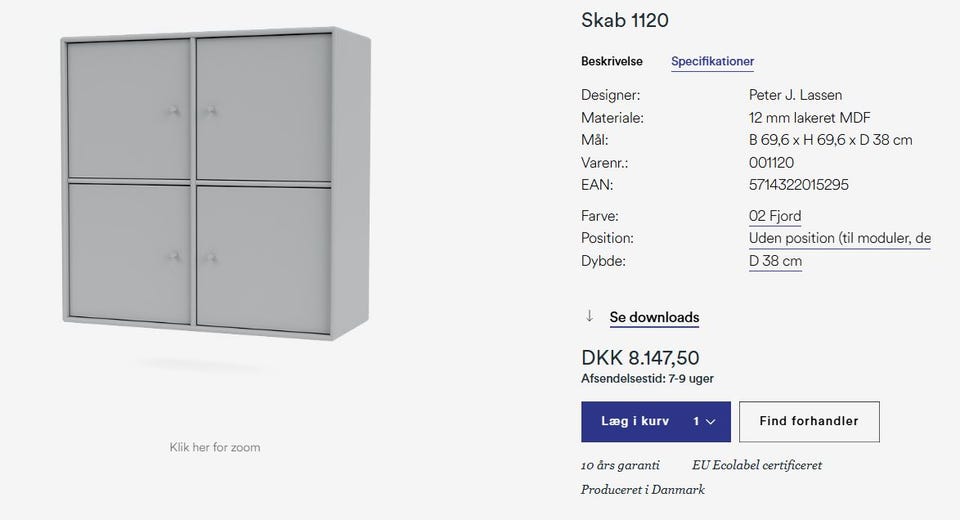
Task: Click the Skab 1120 product title
Action: click(x=625, y=20)
